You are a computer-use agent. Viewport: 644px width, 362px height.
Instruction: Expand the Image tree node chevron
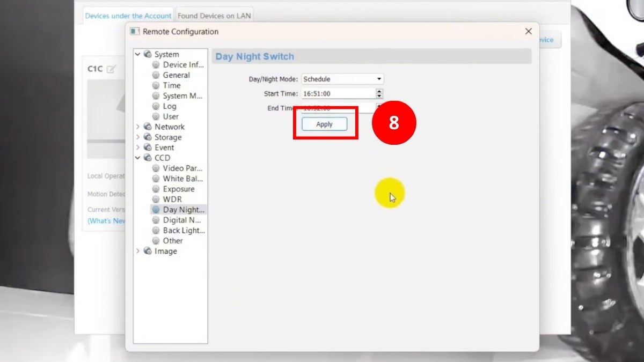[138, 251]
